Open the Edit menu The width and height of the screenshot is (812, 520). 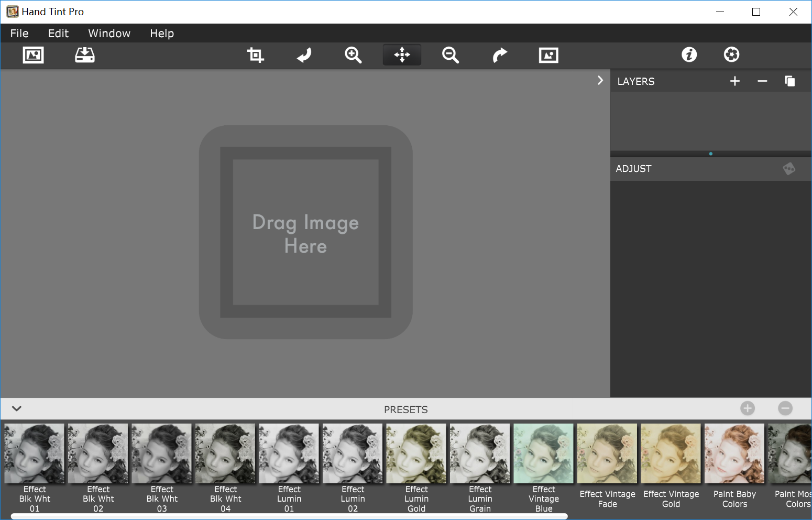[x=58, y=34]
